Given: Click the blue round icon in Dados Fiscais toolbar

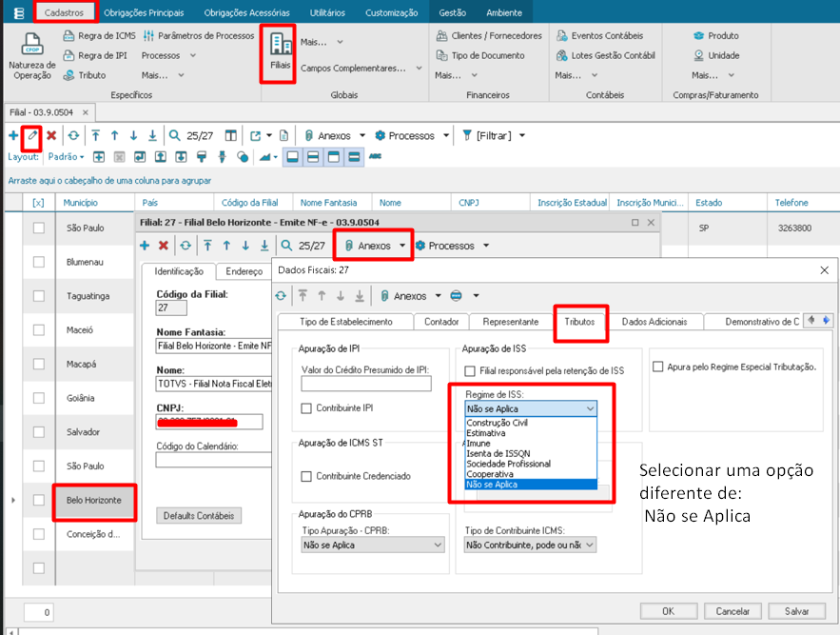Looking at the screenshot, I should tap(457, 296).
